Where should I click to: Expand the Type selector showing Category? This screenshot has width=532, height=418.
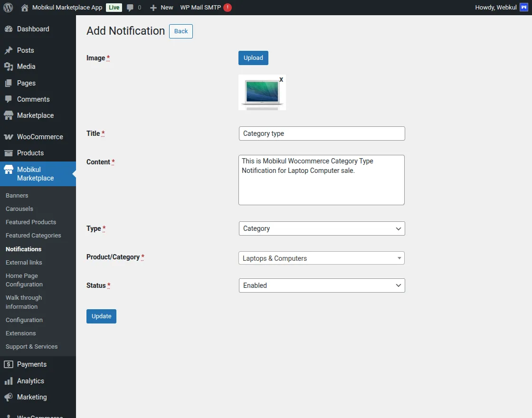pyautogui.click(x=322, y=228)
